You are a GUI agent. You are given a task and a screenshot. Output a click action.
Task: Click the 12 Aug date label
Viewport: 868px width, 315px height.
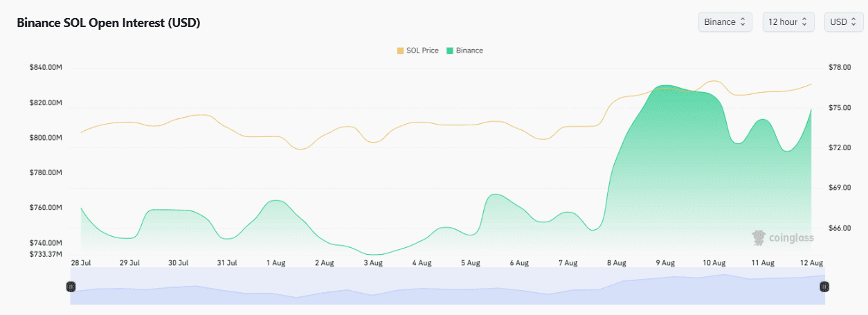811,263
